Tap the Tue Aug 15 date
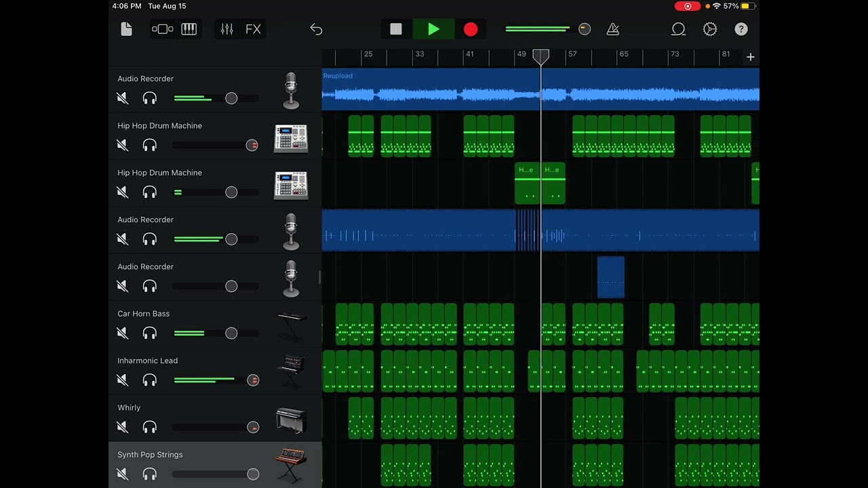 point(167,6)
